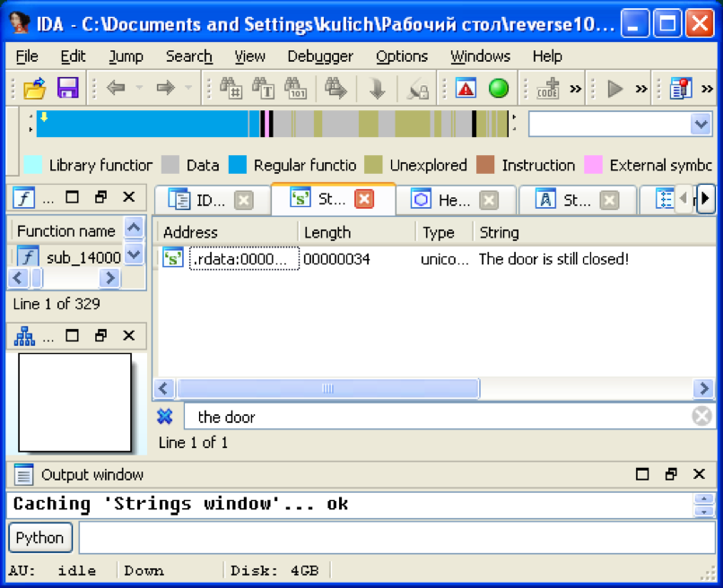
Task: Select the sub_14000 function row
Action: (x=68, y=257)
